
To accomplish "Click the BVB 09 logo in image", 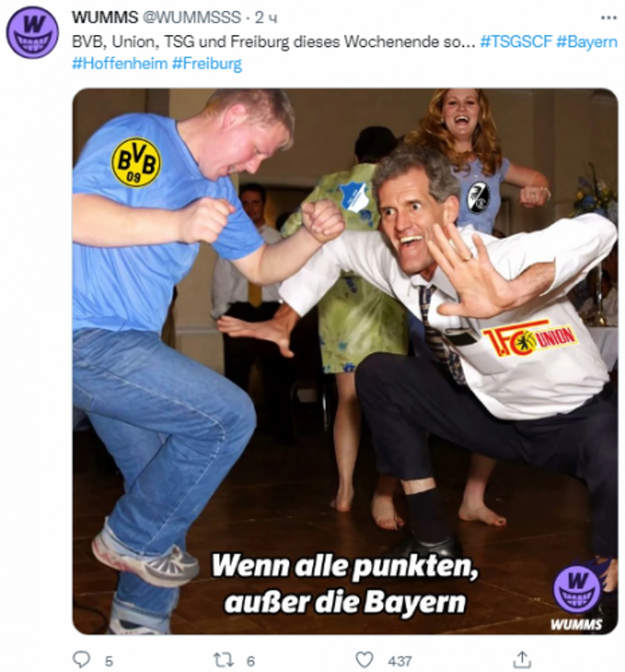I will [136, 162].
